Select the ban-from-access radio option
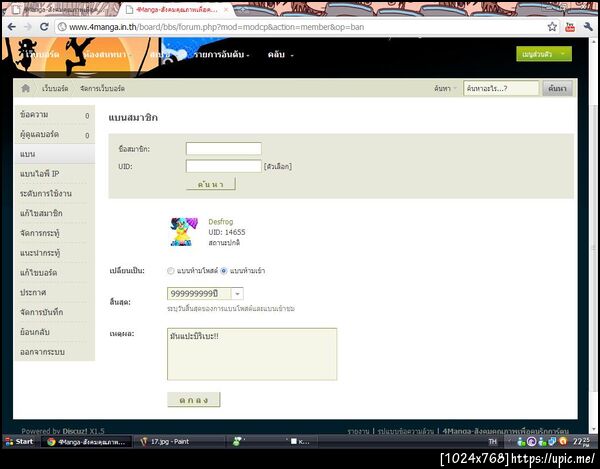This screenshot has height=469, width=600. point(224,271)
